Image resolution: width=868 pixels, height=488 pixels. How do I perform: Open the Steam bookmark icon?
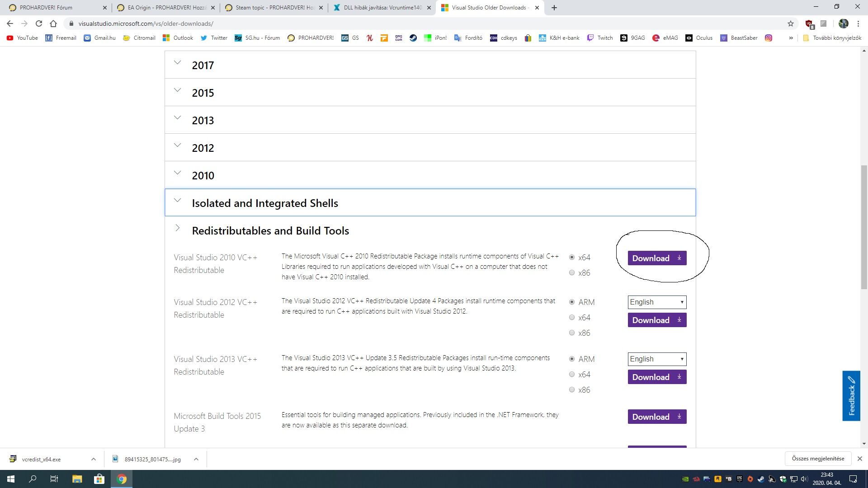(x=413, y=38)
